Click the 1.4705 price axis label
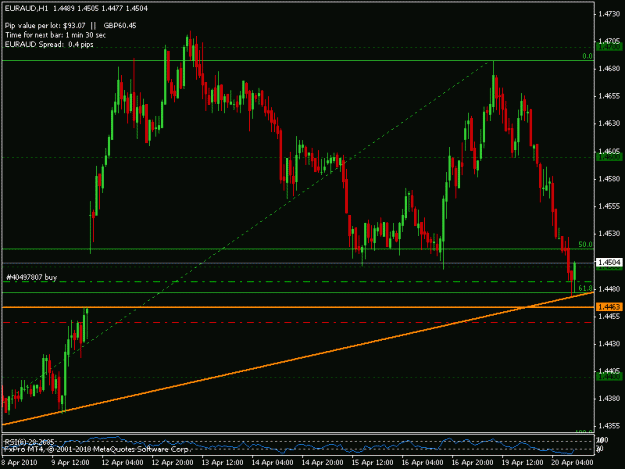This screenshot has height=469, width=625. point(609,41)
